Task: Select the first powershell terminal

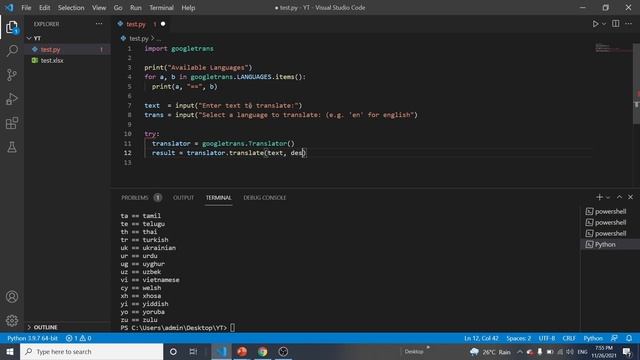Action: pos(610,211)
